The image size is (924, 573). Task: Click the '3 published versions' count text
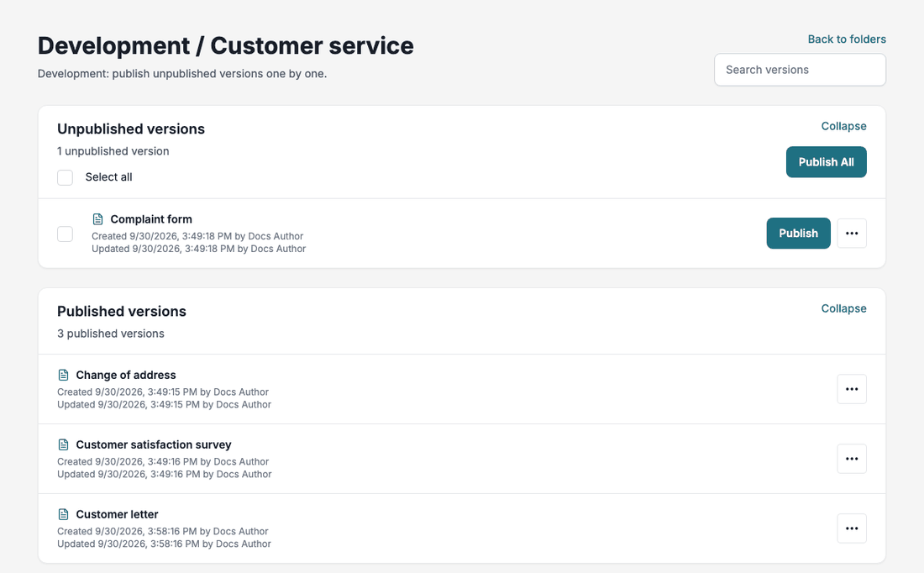click(111, 334)
